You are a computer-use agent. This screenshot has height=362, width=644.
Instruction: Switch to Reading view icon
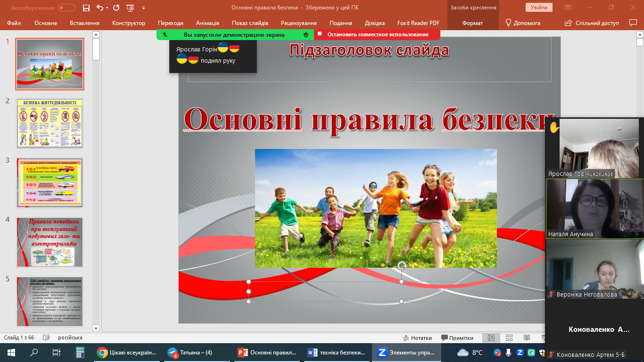pos(527,337)
